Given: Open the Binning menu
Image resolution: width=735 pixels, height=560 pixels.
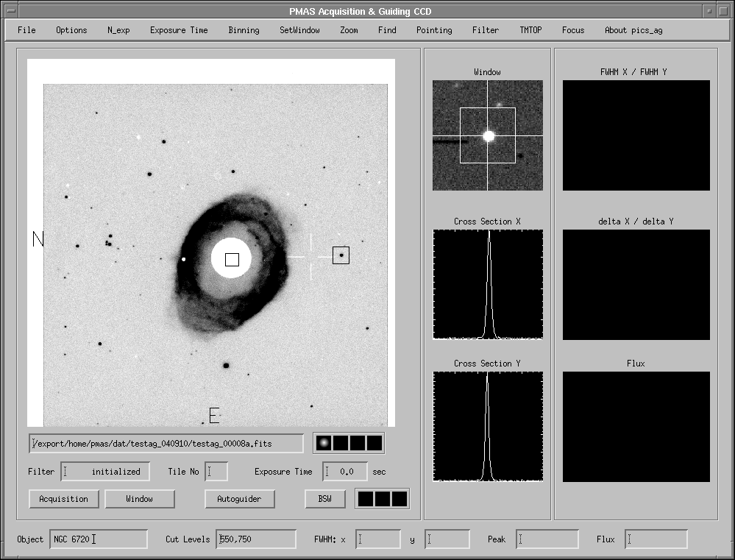Looking at the screenshot, I should click(244, 30).
